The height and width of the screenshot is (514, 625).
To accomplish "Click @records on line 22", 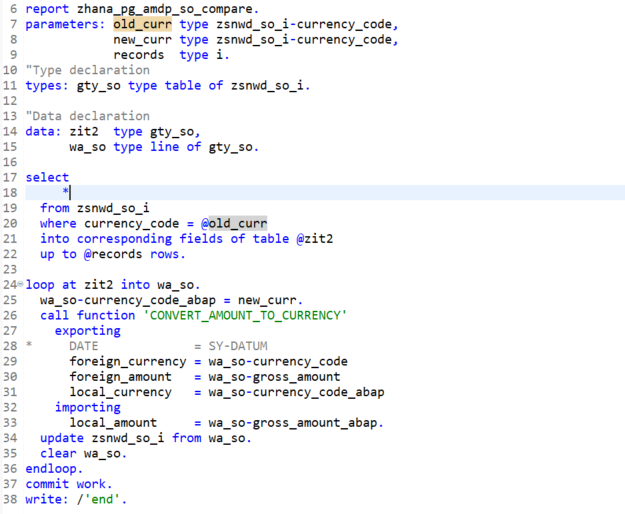I will pos(113,254).
